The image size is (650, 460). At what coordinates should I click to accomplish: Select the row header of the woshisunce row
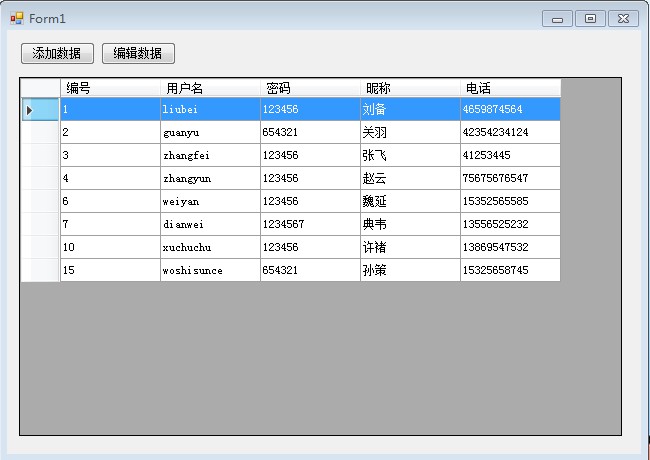coord(40,270)
